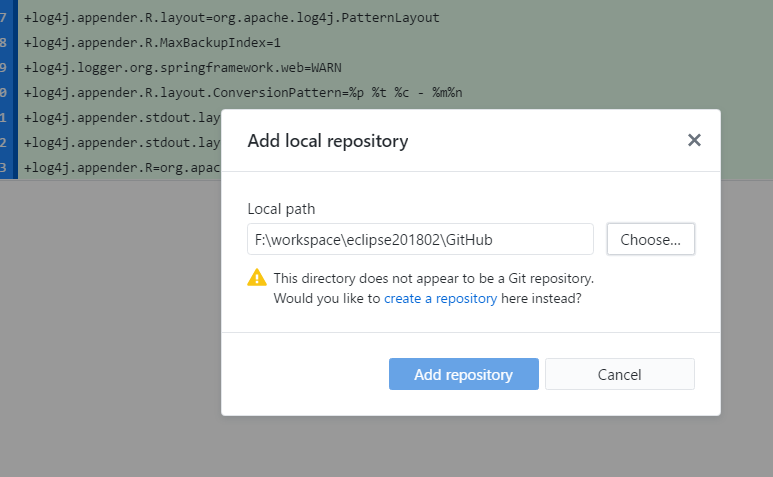The height and width of the screenshot is (477, 773).
Task: Click gutter number beside MaxBackupIndex line
Action: click(3, 43)
